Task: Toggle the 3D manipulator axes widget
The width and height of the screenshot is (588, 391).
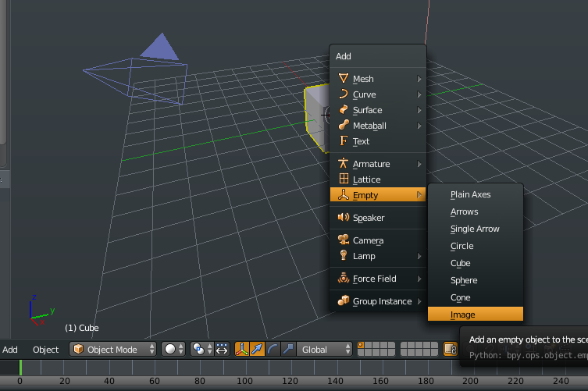Action: pyautogui.click(x=242, y=350)
